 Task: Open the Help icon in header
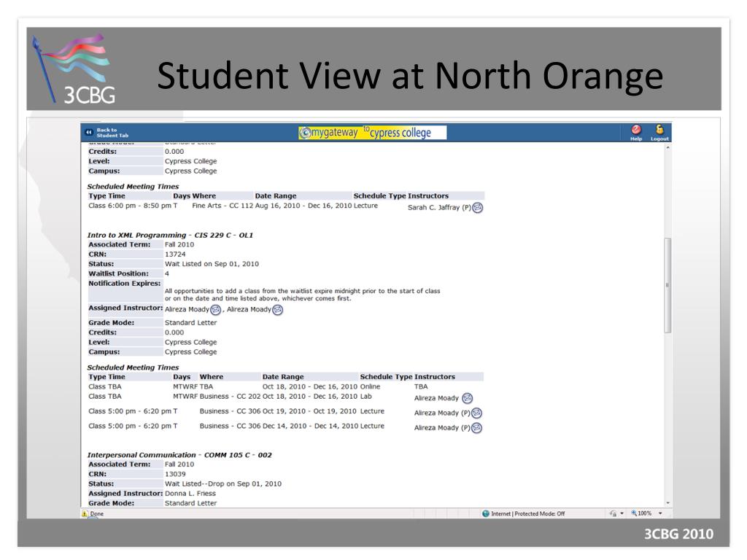[x=636, y=130]
